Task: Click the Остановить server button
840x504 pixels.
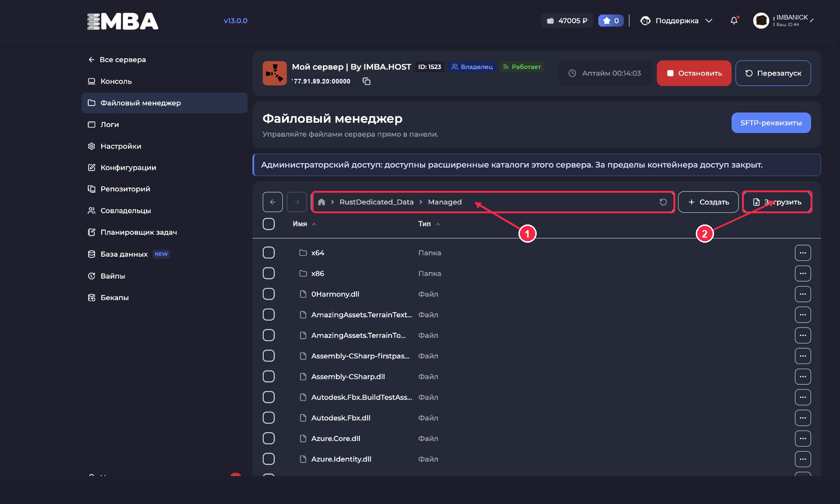Action: pos(694,73)
